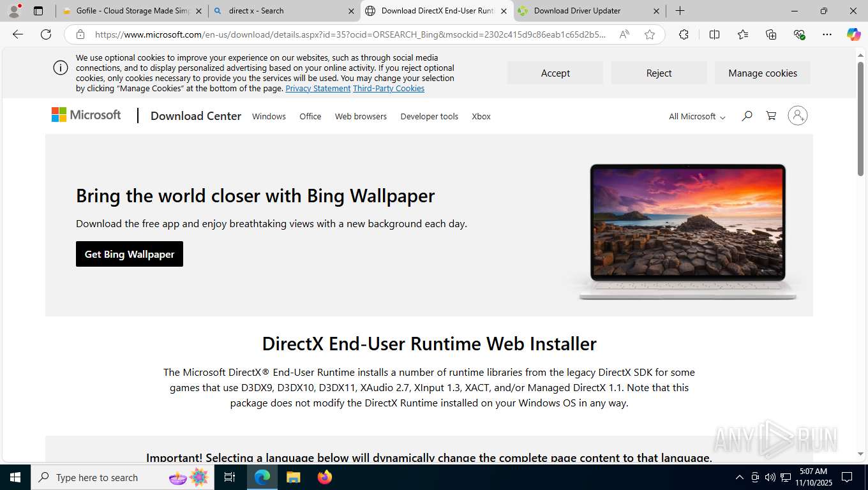Open the Web browsers menu item
The width and height of the screenshot is (868, 490).
pyautogui.click(x=361, y=116)
